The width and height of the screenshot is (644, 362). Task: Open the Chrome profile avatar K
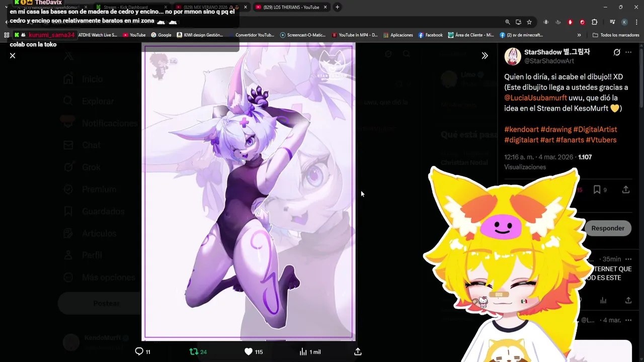(624, 22)
